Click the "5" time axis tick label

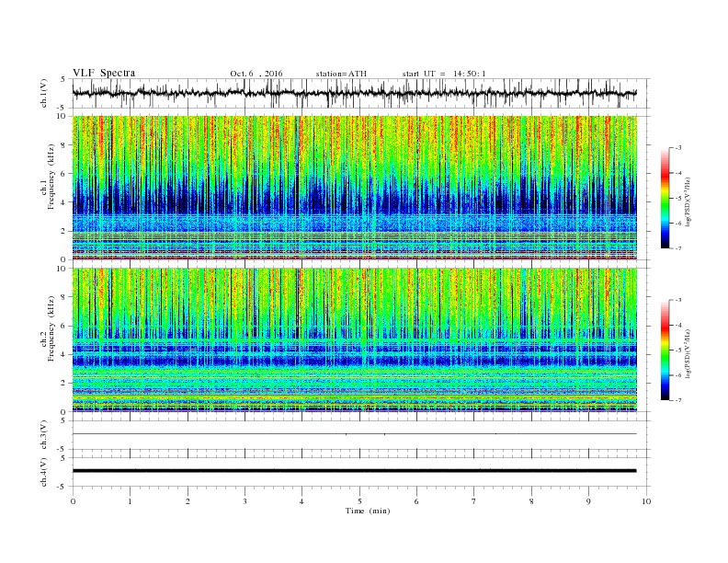pyautogui.click(x=359, y=501)
